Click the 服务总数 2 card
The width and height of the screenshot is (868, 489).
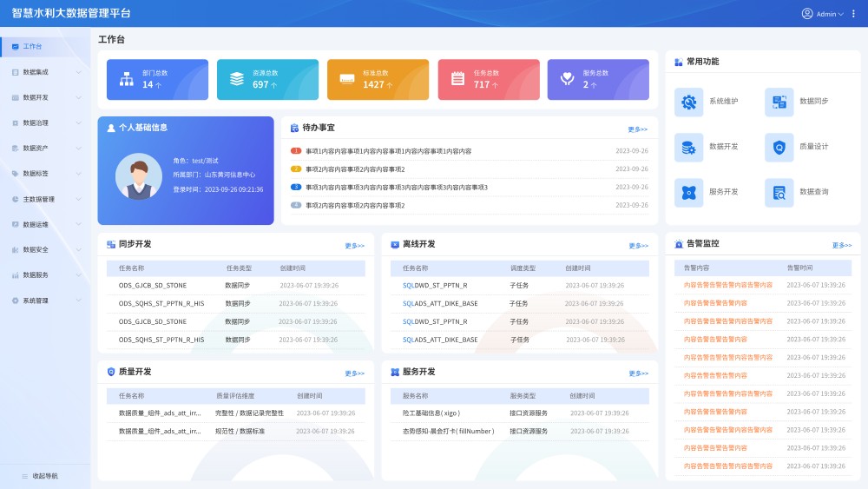point(598,80)
